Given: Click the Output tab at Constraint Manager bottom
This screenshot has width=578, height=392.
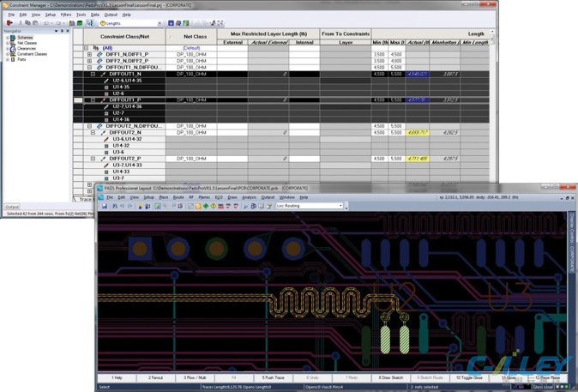Looking at the screenshot, I should click(x=12, y=207).
